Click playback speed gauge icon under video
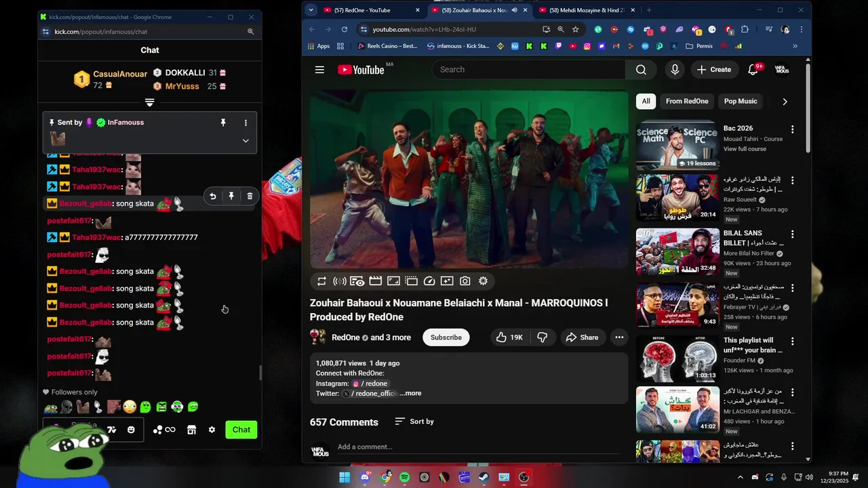This screenshot has height=488, width=868. (x=429, y=281)
